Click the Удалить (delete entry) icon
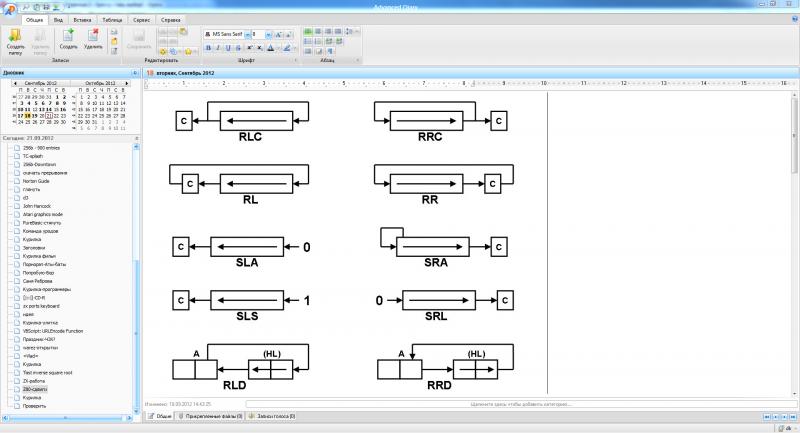The height and width of the screenshot is (433, 800). pyautogui.click(x=93, y=36)
